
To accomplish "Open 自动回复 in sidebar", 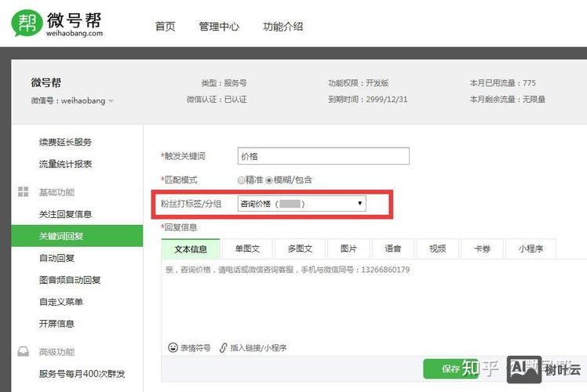I will tap(57, 258).
